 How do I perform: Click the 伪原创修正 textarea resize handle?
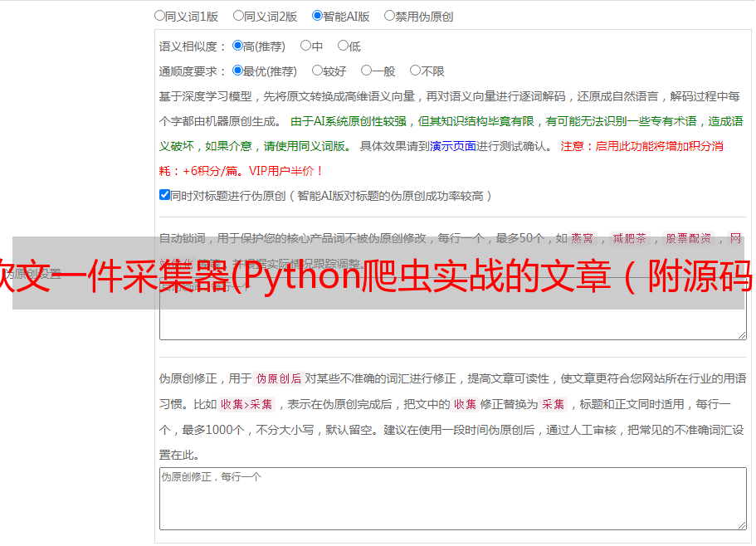click(742, 524)
